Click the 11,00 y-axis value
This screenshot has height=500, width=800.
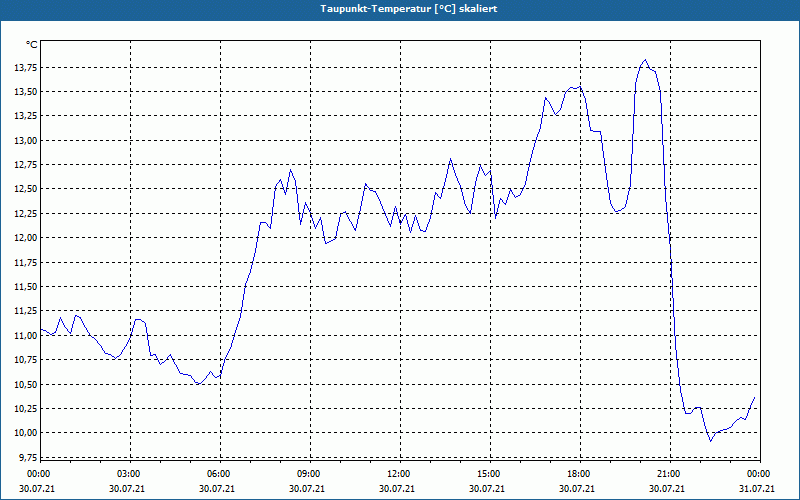coord(27,335)
